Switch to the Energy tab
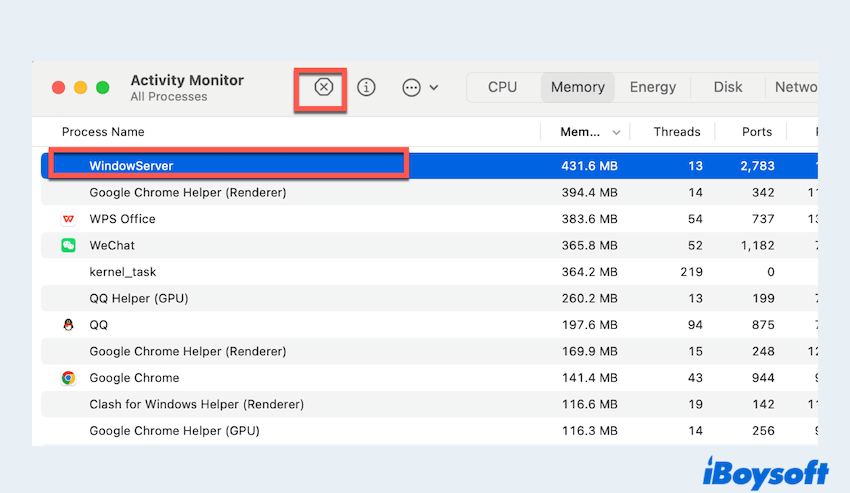Viewport: 850px width, 493px height. (x=652, y=87)
